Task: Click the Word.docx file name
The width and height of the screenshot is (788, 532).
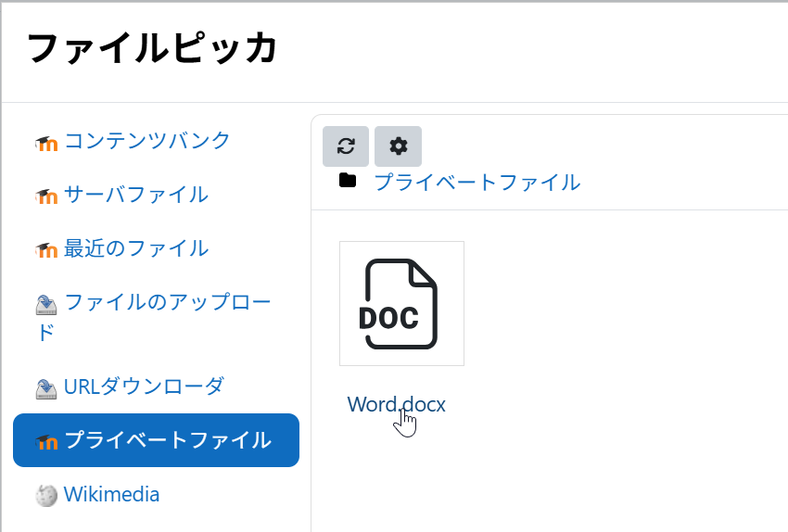Action: pos(396,405)
